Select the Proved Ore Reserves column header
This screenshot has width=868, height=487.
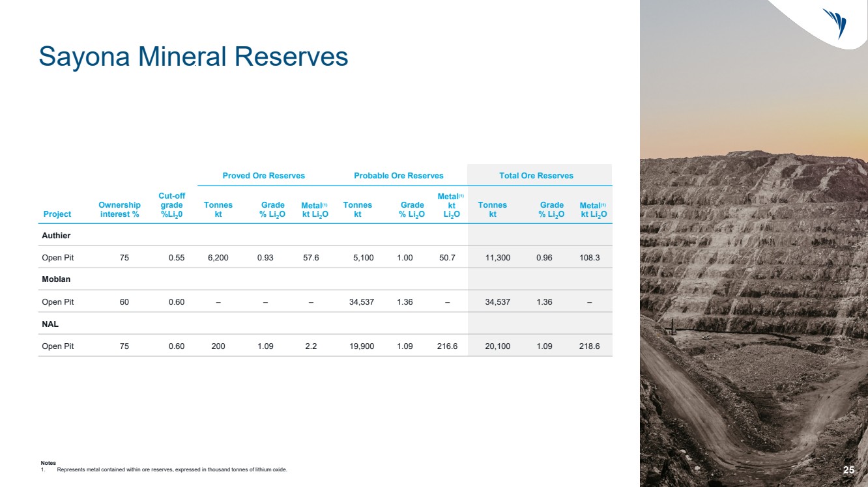(x=264, y=176)
